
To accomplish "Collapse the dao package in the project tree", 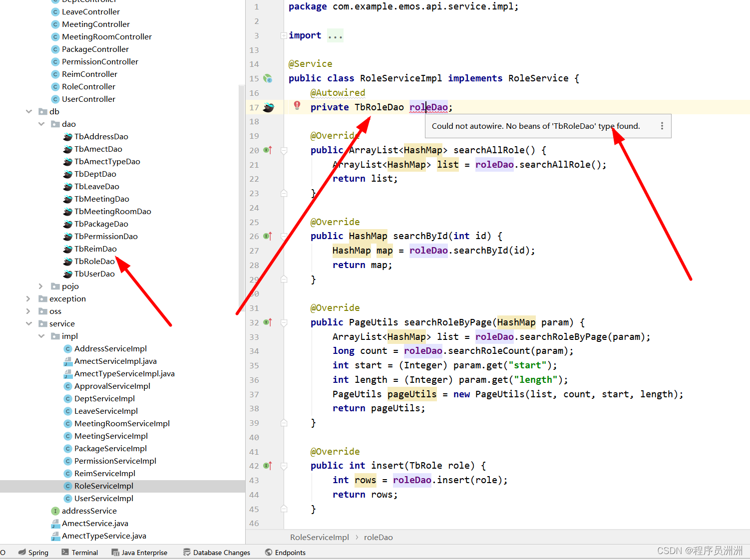I will (41, 124).
